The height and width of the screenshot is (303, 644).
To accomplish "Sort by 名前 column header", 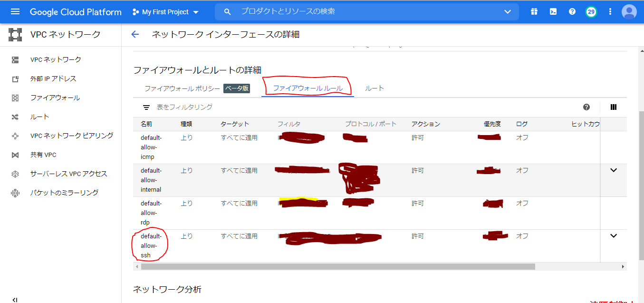I will click(146, 124).
